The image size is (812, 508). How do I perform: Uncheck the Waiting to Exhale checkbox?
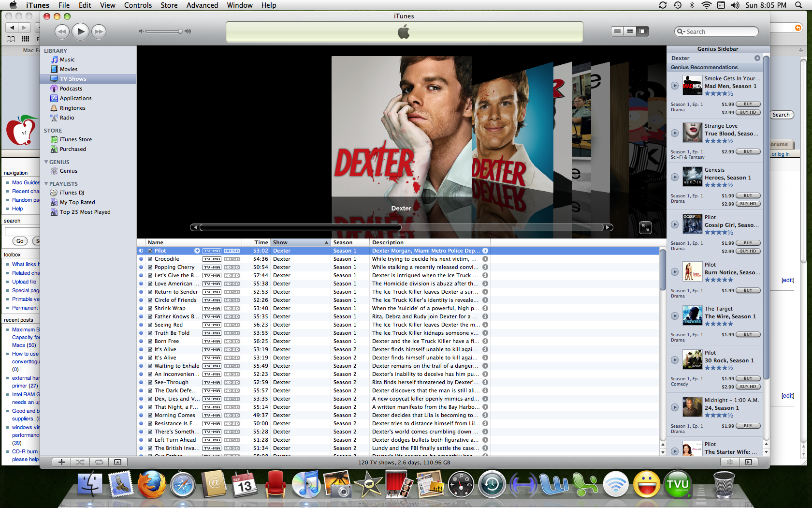tap(150, 366)
